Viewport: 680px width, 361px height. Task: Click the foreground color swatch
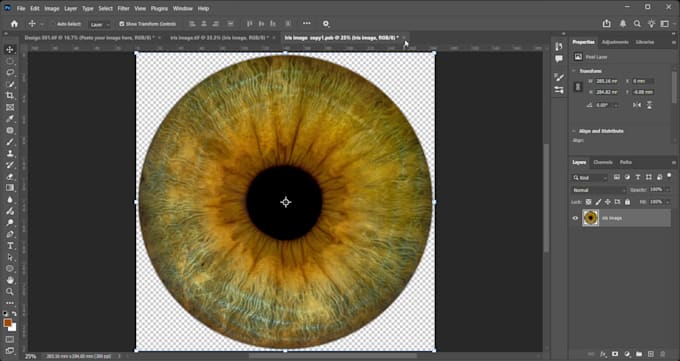pyautogui.click(x=7, y=323)
